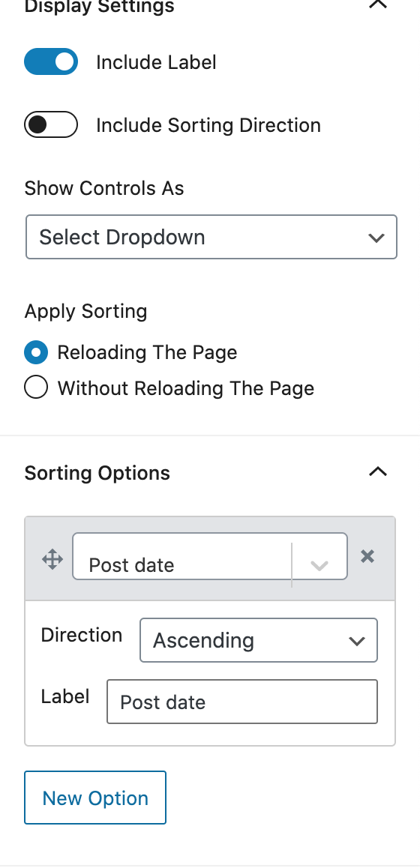The width and height of the screenshot is (420, 868).
Task: Choose the Reloading The Page radio option
Action: point(36,352)
